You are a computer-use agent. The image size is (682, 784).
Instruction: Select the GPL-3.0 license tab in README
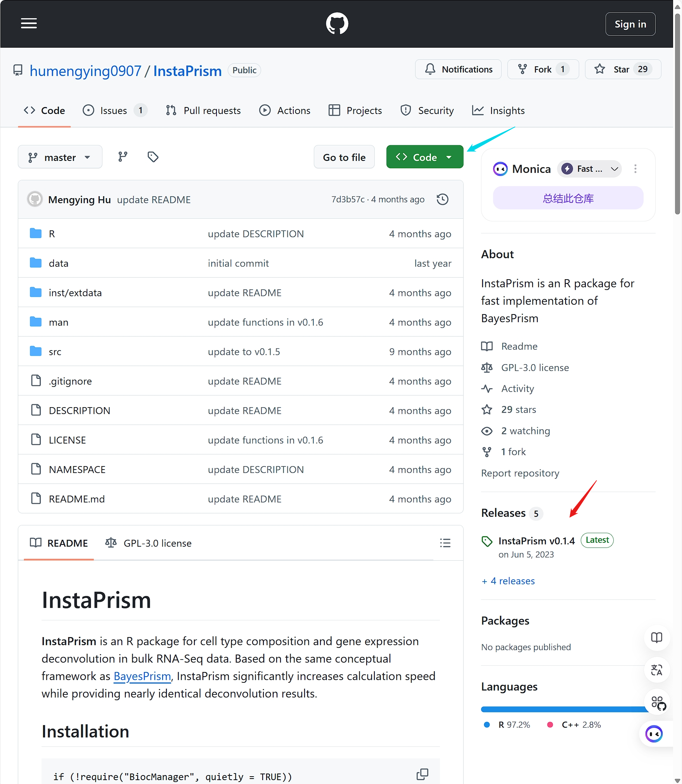[x=148, y=543]
